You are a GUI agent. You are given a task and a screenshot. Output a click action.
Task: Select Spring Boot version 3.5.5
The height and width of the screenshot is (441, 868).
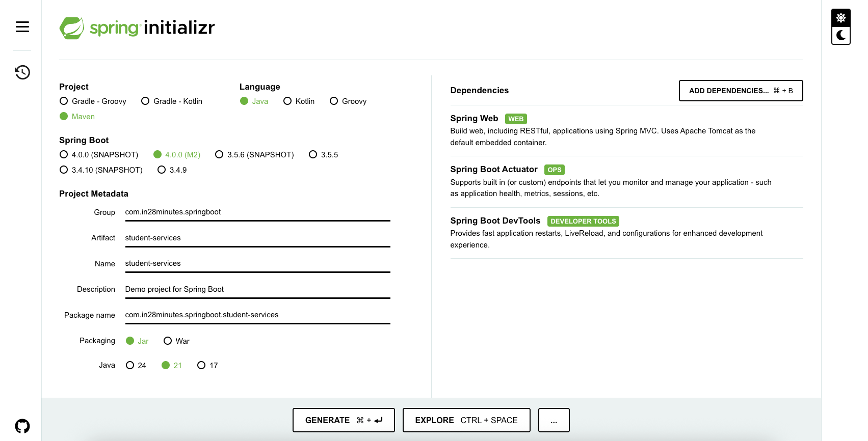point(313,155)
